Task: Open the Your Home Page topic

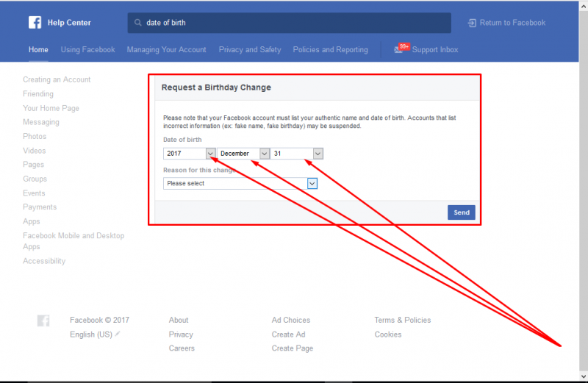Action: (x=51, y=108)
